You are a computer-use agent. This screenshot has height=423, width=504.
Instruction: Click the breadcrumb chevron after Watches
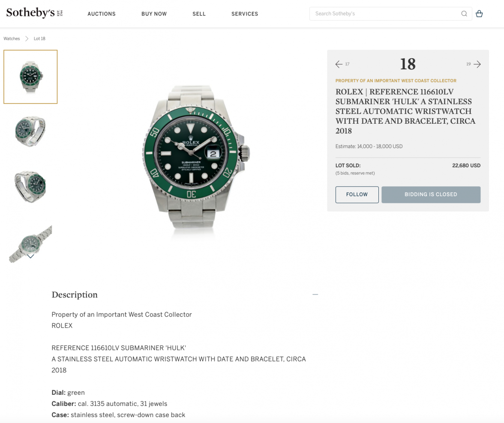(x=27, y=39)
